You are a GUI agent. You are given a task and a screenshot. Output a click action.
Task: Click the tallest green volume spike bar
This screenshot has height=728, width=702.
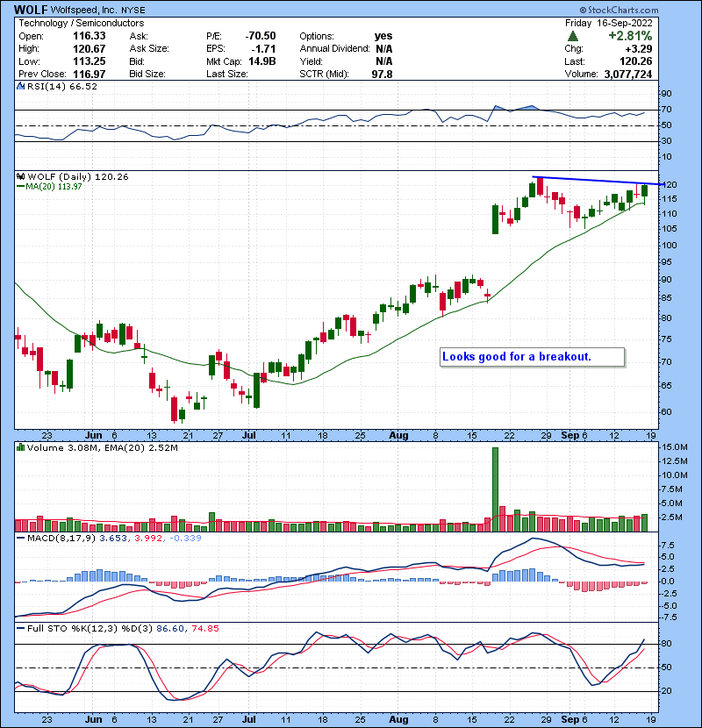pos(495,489)
